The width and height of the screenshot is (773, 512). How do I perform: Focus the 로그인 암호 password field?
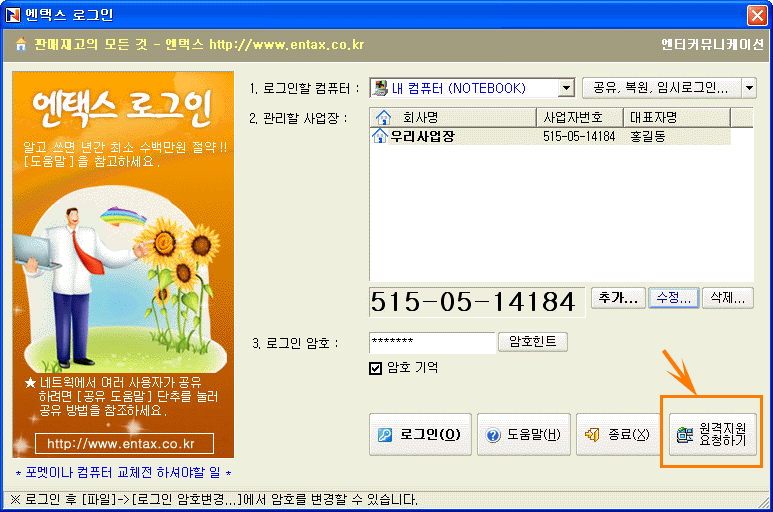click(x=432, y=342)
